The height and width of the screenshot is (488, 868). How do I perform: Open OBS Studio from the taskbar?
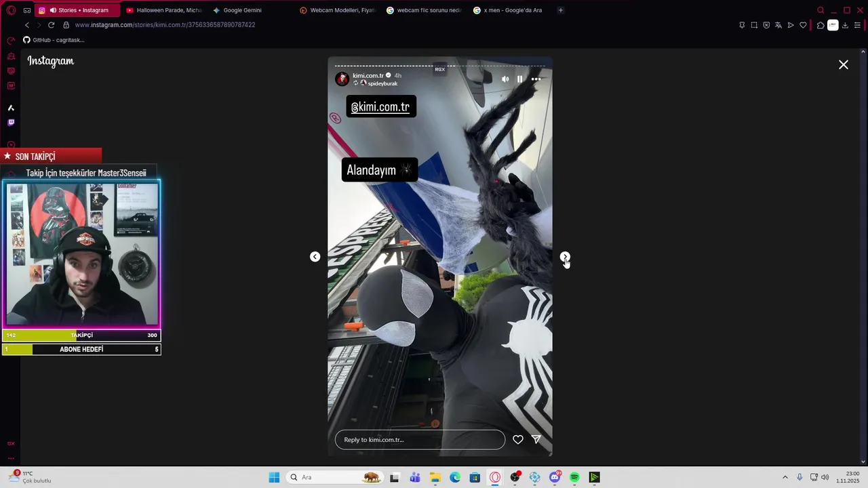[515, 477]
